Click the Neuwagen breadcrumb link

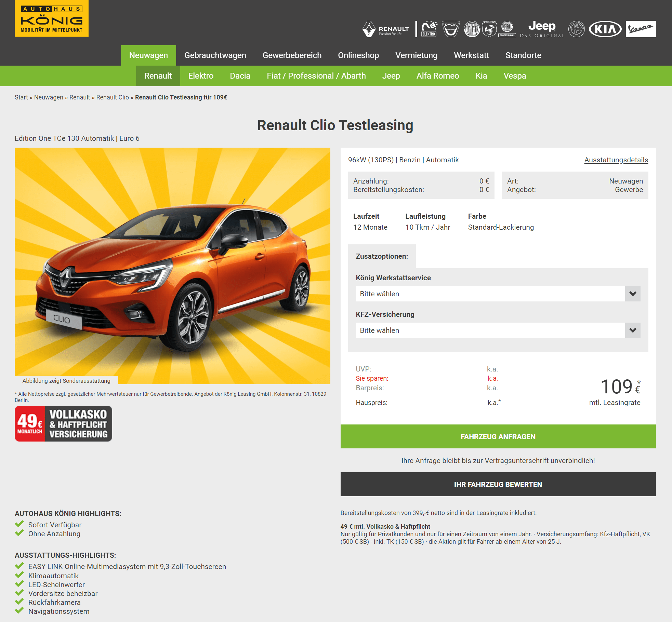pyautogui.click(x=49, y=97)
